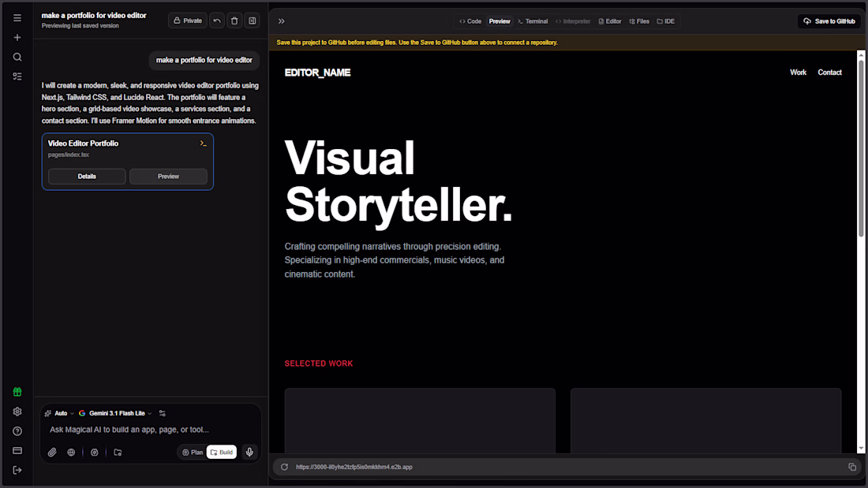
Task: Open model parameter sliders icon
Action: pos(163,413)
